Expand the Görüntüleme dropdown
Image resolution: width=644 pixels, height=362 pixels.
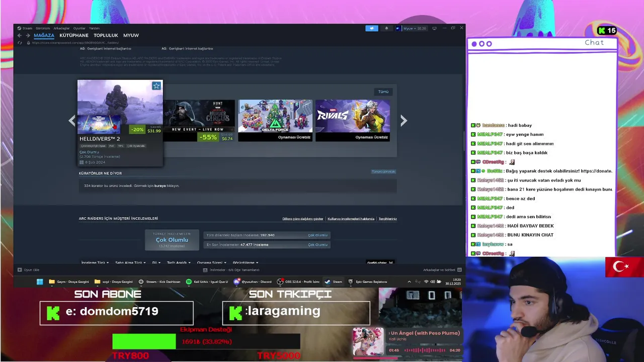[246, 262]
